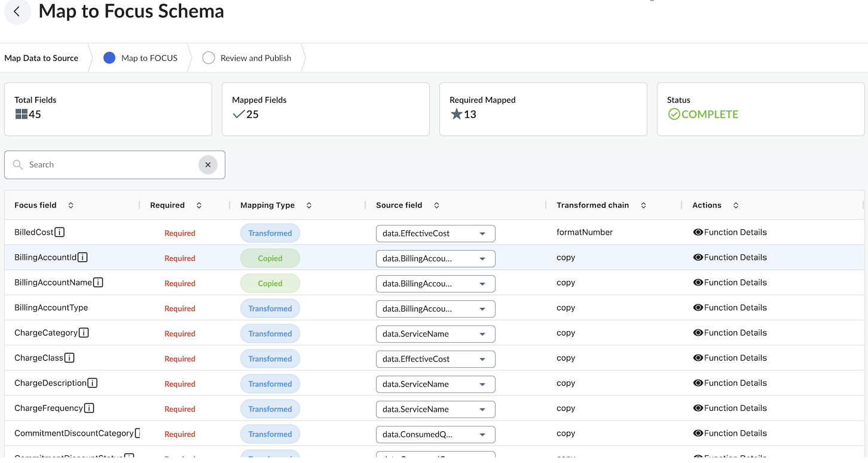Image resolution: width=868 pixels, height=463 pixels.
Task: Click info icon beside ChargeClass
Action: point(69,358)
